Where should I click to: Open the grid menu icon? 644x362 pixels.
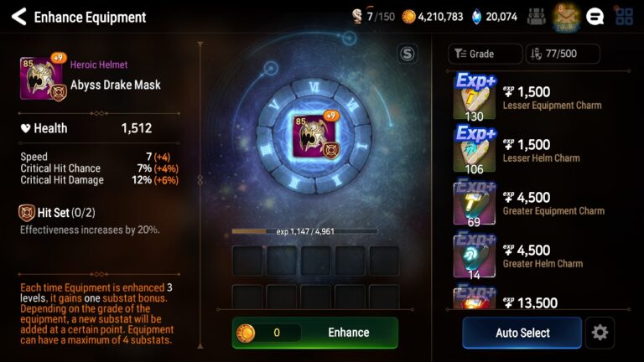(x=624, y=17)
